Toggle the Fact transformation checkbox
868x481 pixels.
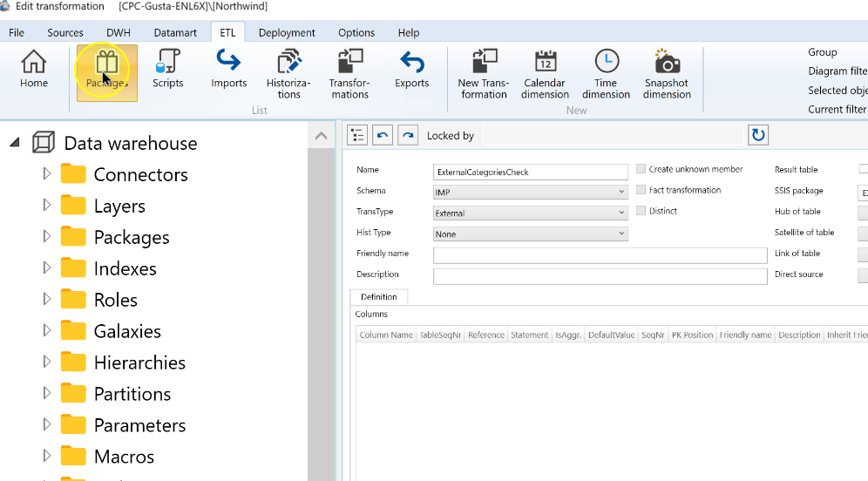tap(641, 190)
